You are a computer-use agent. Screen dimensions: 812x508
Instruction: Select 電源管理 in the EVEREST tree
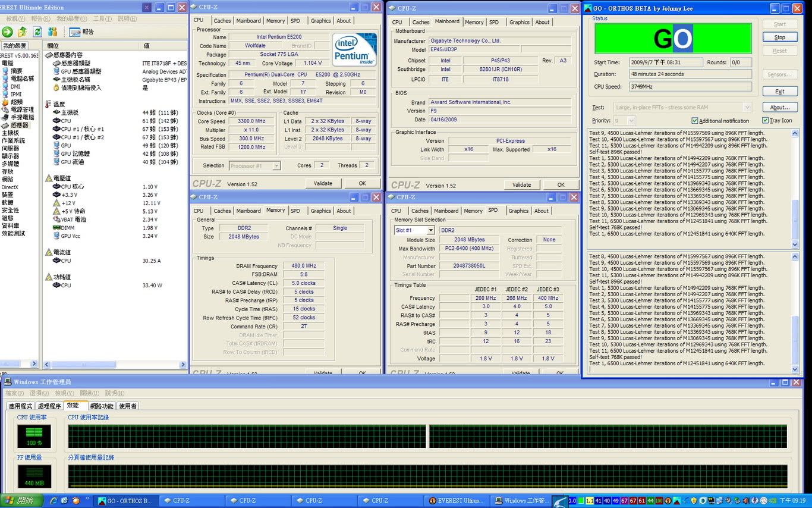18,109
